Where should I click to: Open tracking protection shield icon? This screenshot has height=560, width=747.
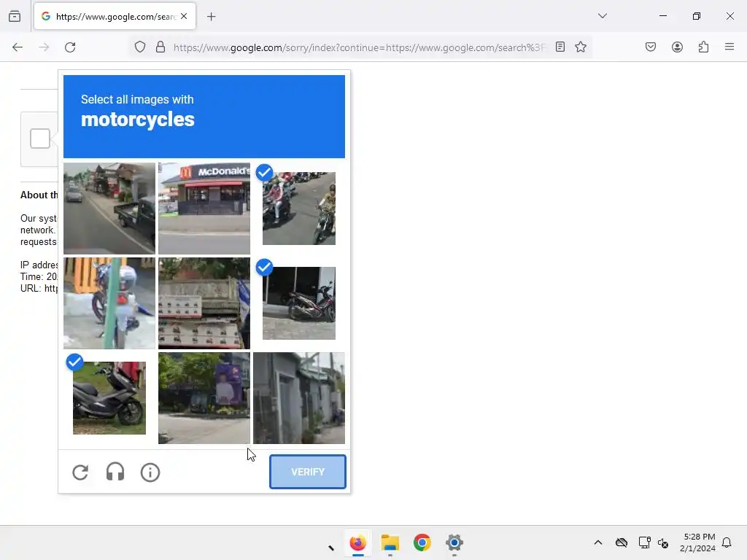pos(139,47)
